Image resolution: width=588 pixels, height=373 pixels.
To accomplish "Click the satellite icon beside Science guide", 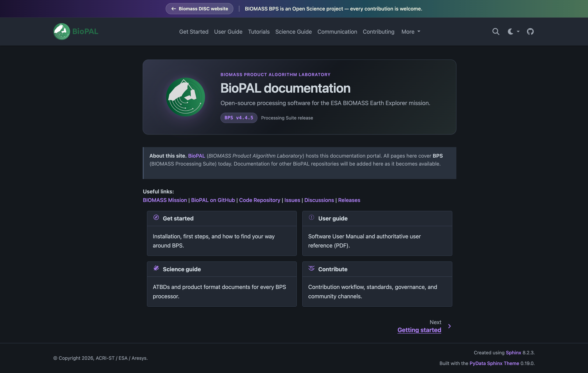I will (x=156, y=268).
